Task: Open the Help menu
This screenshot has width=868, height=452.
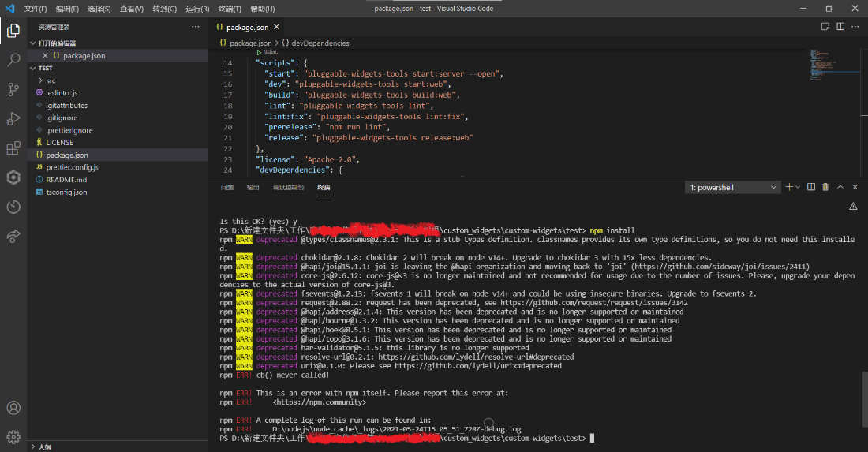Action: (263, 9)
